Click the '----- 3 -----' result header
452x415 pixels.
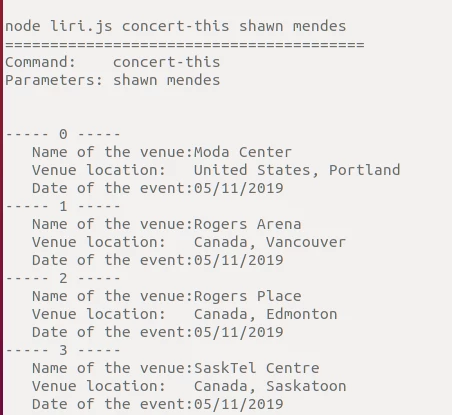[63, 350]
